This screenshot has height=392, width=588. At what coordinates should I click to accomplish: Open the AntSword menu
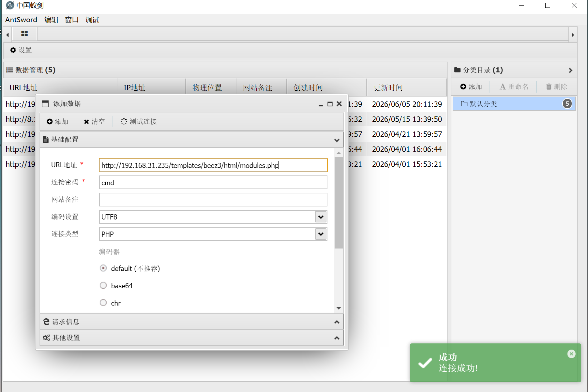pyautogui.click(x=21, y=20)
